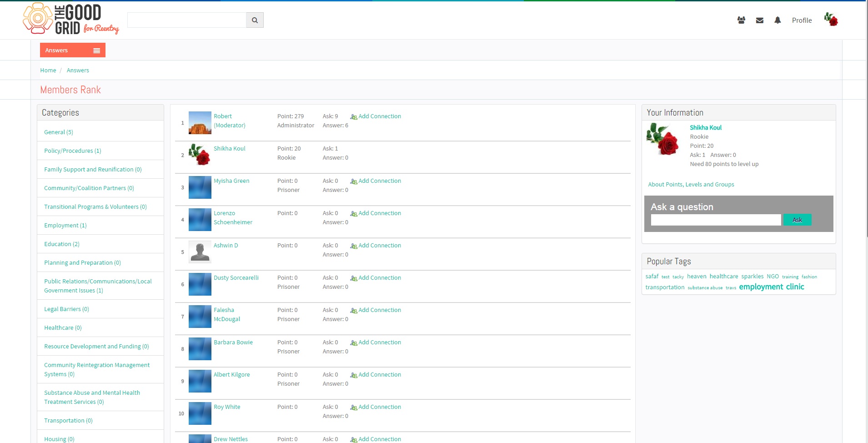Open the notifications bell icon
Image resolution: width=868 pixels, height=443 pixels.
click(778, 20)
